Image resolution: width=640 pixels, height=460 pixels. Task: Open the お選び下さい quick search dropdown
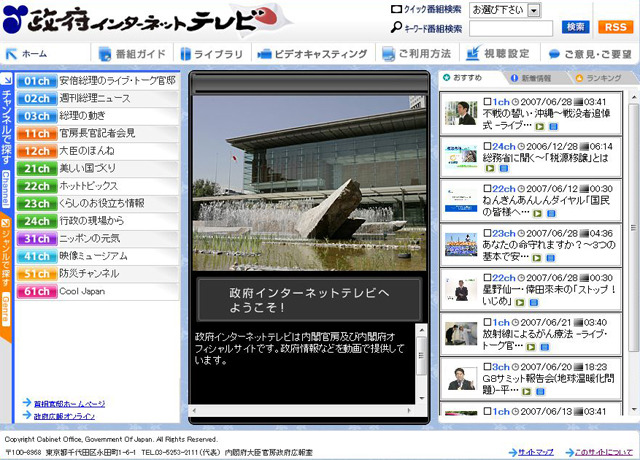pos(505,10)
